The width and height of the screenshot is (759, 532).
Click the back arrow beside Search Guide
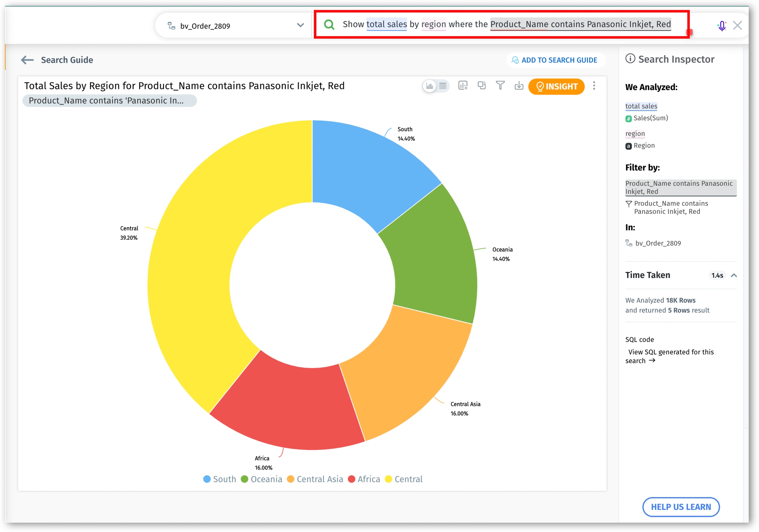point(27,60)
